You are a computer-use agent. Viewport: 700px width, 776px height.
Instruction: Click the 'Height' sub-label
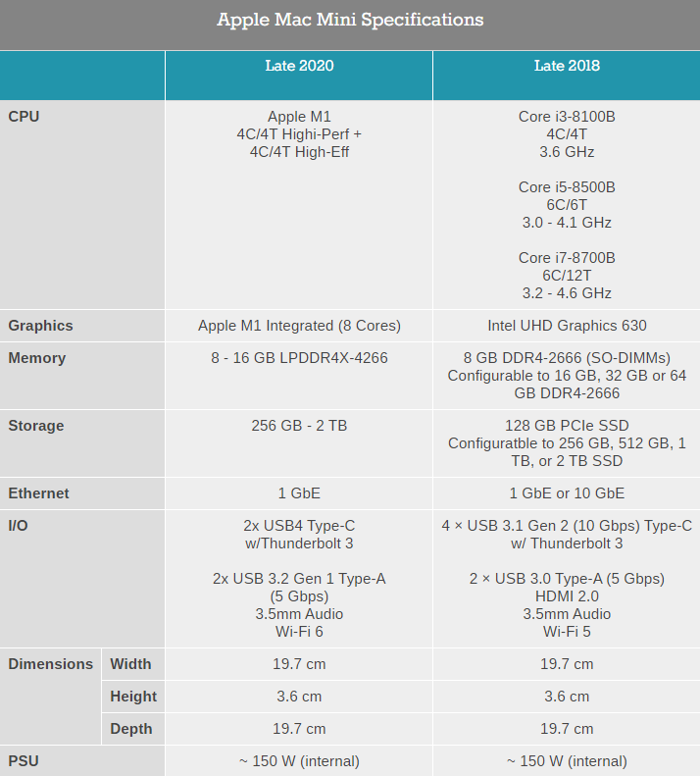click(x=133, y=697)
